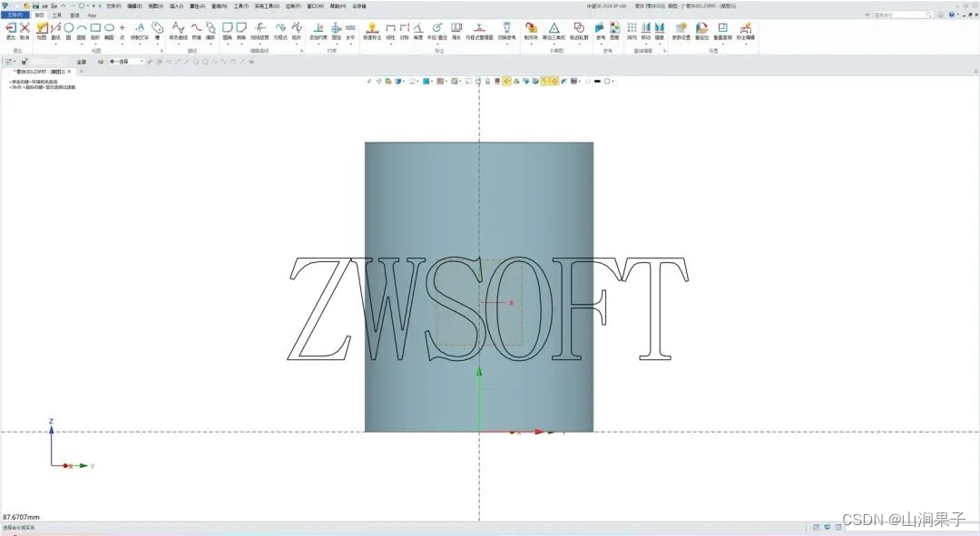The height and width of the screenshot is (536, 980).
Task: Click the 87.6707mm value in status area
Action: 21,517
